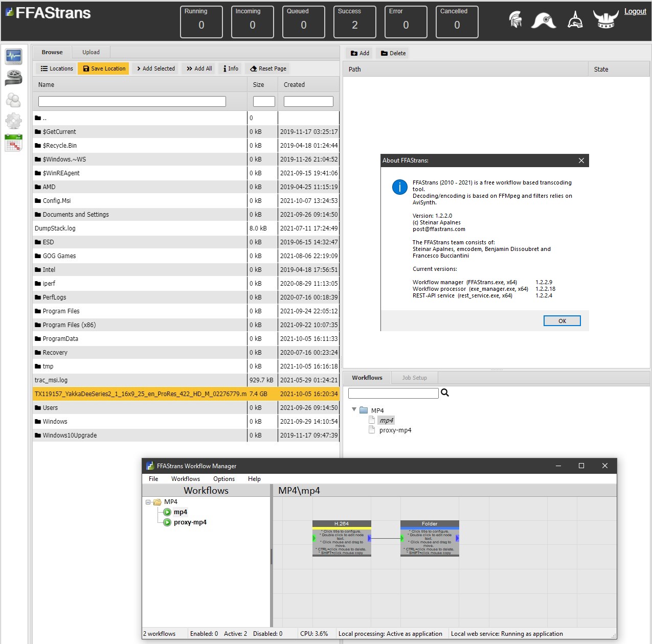This screenshot has height=644, width=652.
Task: Open the File menu in Workflow Manager
Action: pos(153,479)
